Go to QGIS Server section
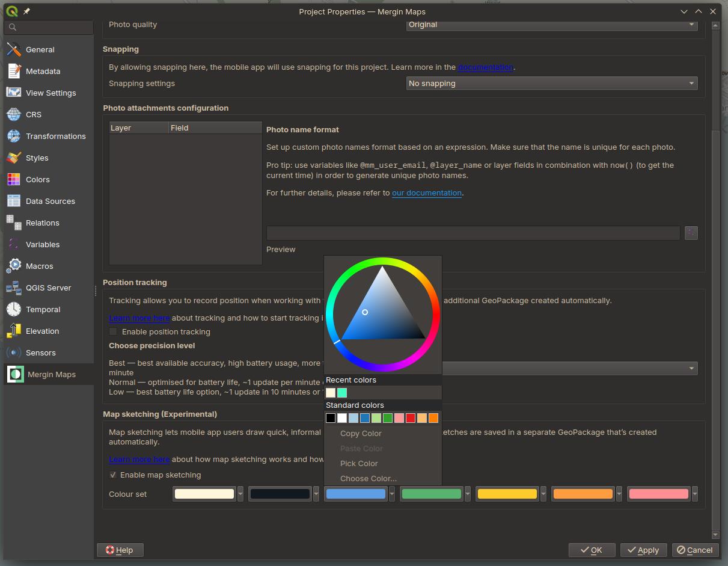The image size is (728, 566). coord(49,288)
